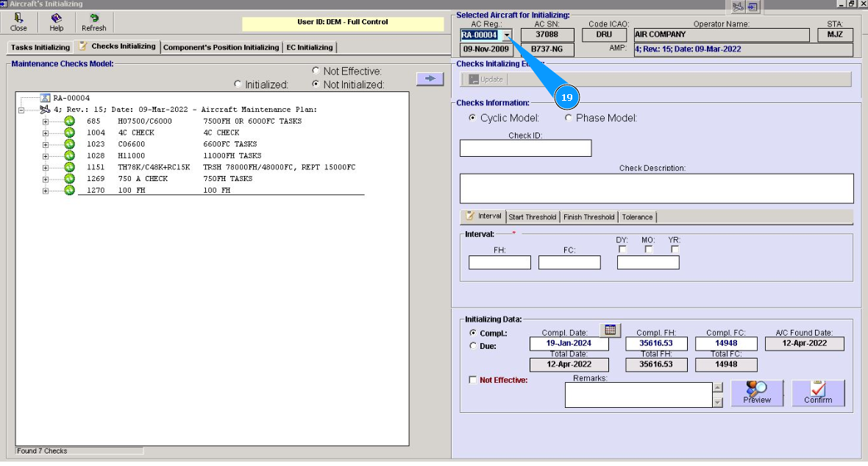This screenshot has width=868, height=466.
Task: Click the Confirm checkmark button
Action: point(818,392)
